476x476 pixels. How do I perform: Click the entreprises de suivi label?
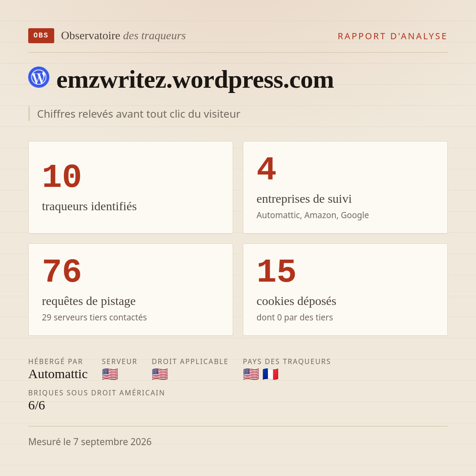click(x=304, y=199)
